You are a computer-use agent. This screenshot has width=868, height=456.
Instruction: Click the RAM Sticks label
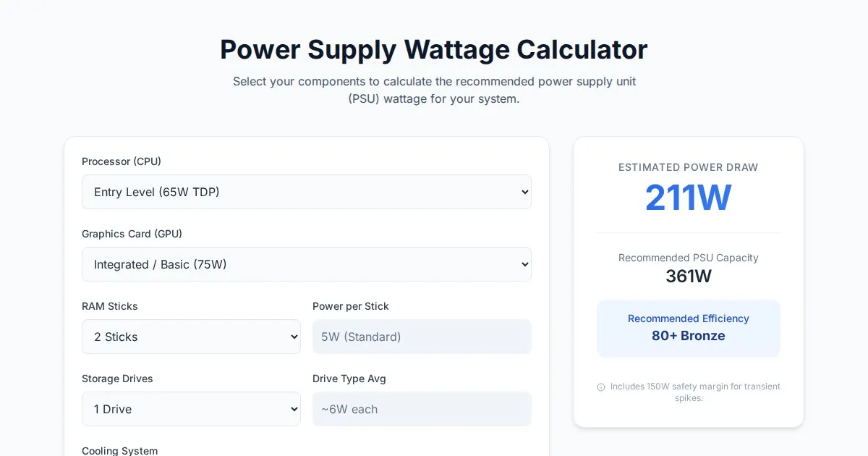point(110,306)
